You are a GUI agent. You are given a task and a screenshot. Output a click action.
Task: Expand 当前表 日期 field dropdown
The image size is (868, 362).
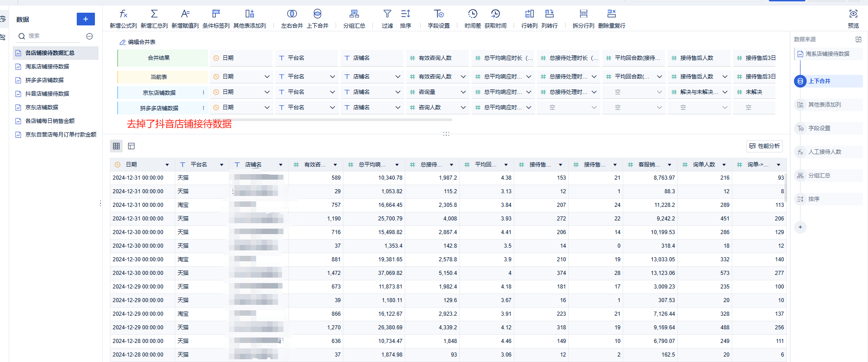click(267, 77)
